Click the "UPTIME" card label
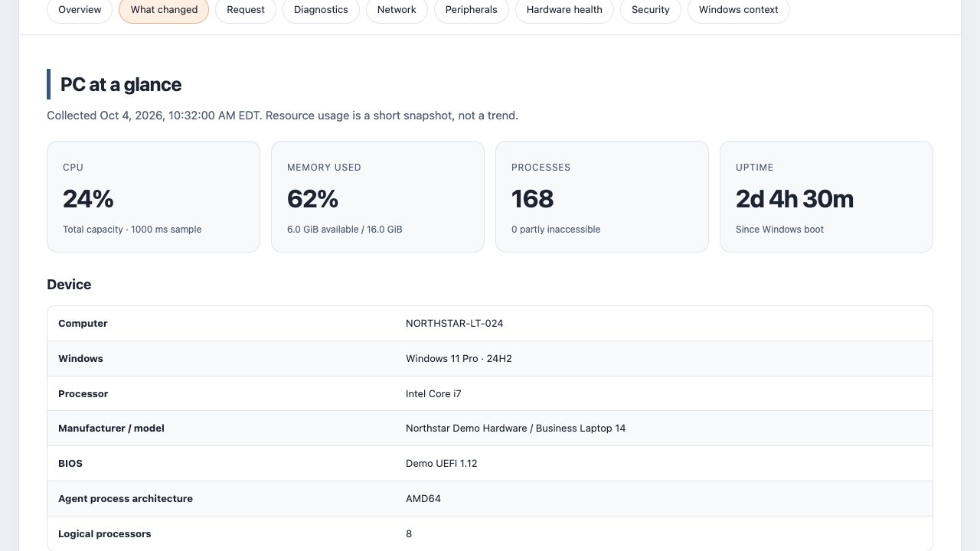 coord(755,168)
